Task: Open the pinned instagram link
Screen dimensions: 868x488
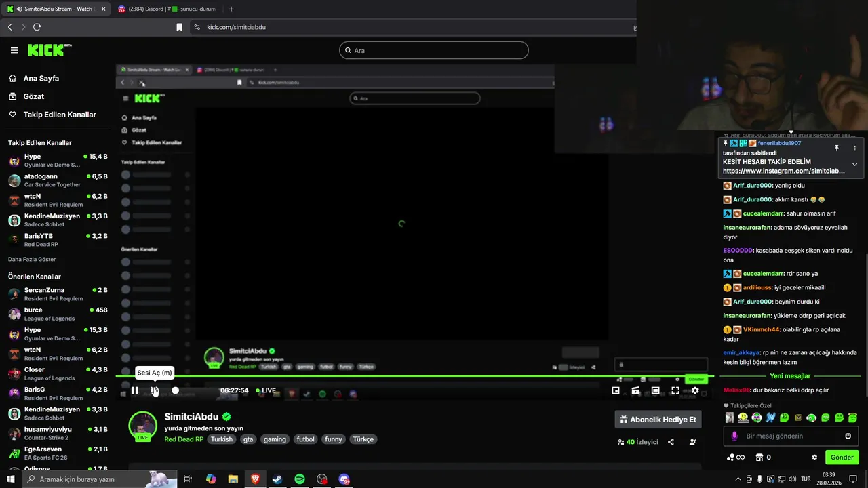Action: (x=783, y=171)
